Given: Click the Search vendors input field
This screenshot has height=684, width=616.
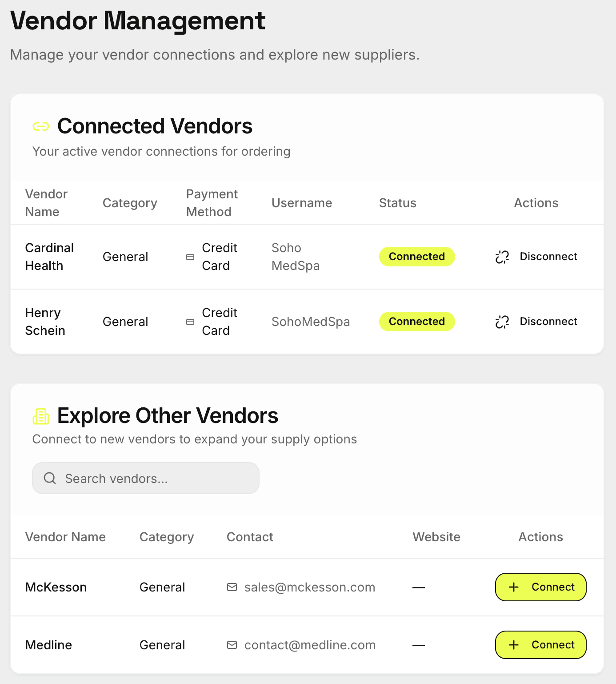Looking at the screenshot, I should (145, 478).
